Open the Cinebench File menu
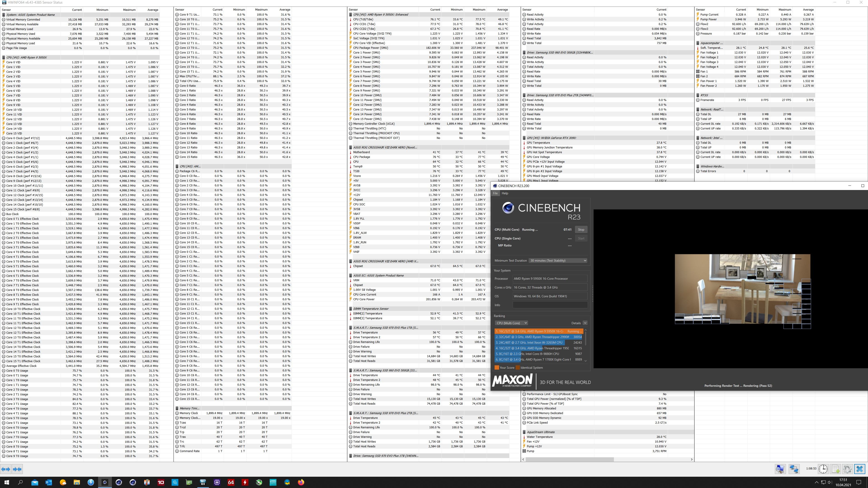The image size is (868, 488). pos(495,193)
